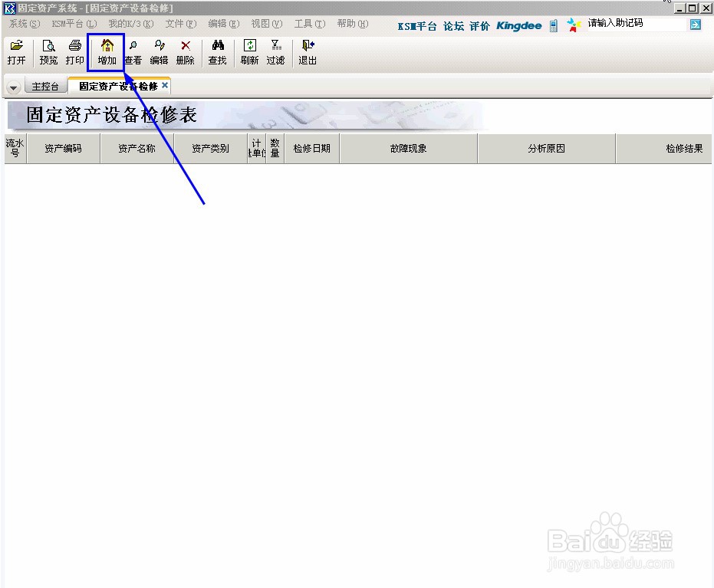Expand the tab list dropdown arrow
This screenshot has height=588, width=714.
click(13, 86)
